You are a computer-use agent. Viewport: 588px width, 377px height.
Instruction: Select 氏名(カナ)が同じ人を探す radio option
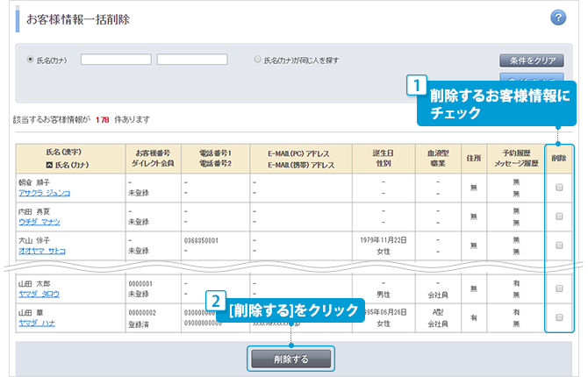tap(257, 60)
